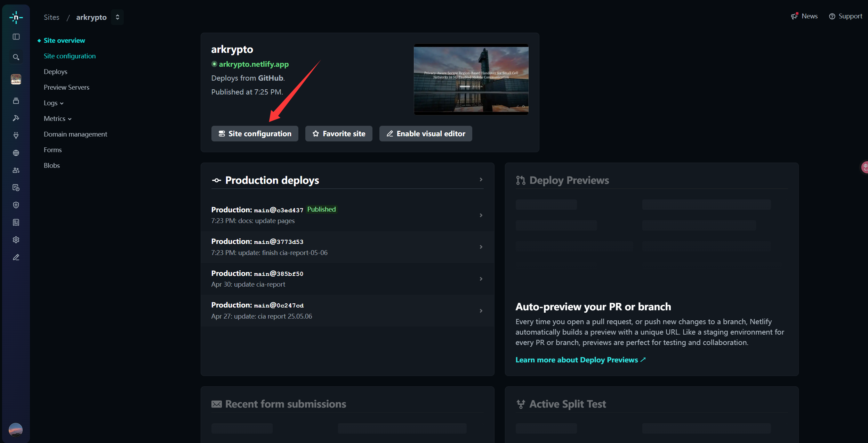Expand the Logs submenu
The height and width of the screenshot is (443, 868).
tap(54, 103)
